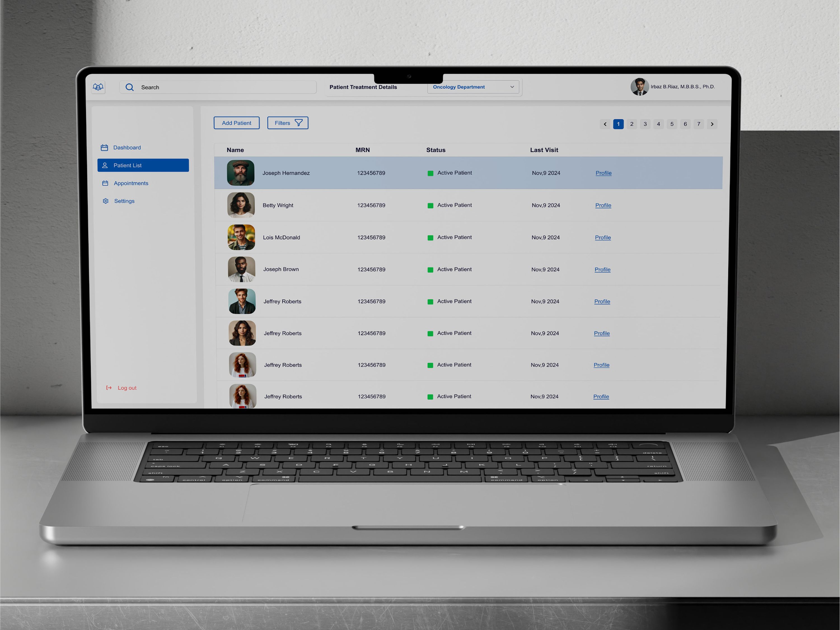The image size is (840, 630).
Task: Click the app logo icon in the header
Action: [x=98, y=87]
